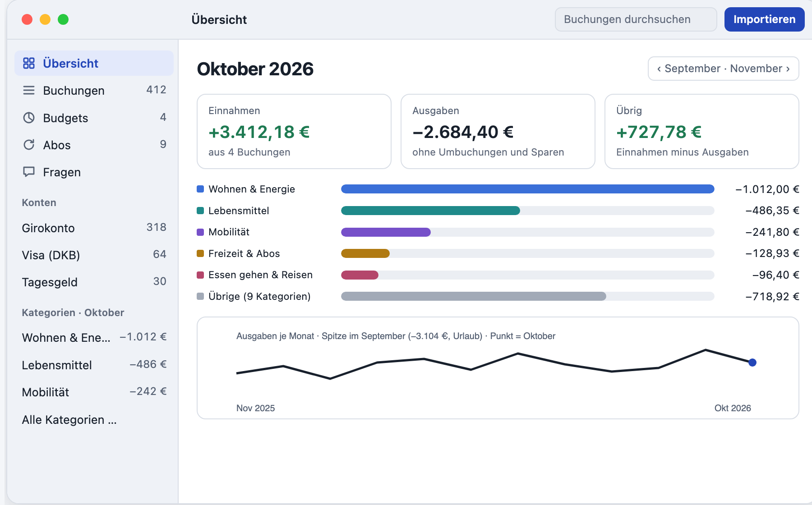
Task: Click the amount −96,40 €
Action: pyautogui.click(x=776, y=275)
